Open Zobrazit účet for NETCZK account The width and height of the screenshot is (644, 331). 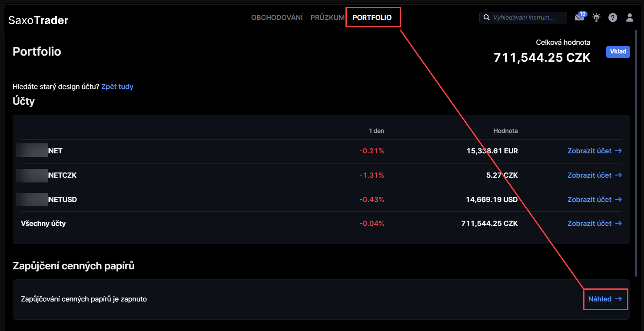coord(594,175)
